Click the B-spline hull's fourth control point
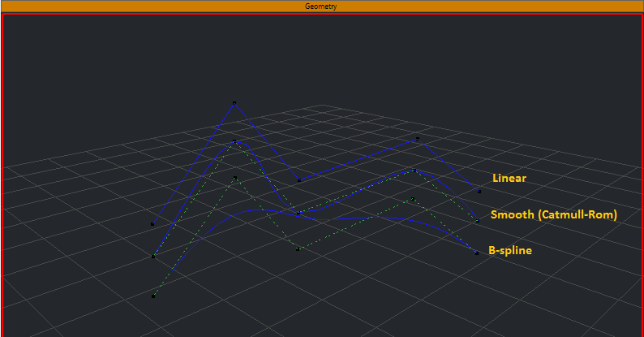Viewport: 644px width, 337px height. (413, 199)
